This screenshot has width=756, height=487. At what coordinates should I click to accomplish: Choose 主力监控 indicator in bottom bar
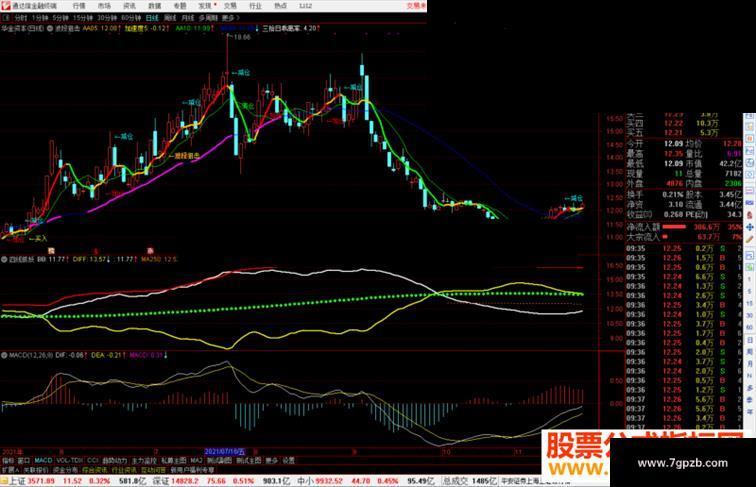(x=144, y=461)
